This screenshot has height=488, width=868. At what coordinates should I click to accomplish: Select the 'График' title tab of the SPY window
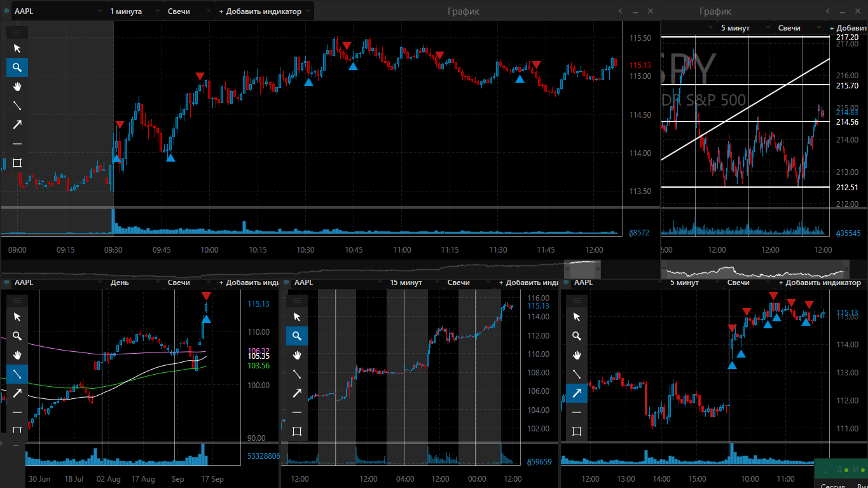[715, 11]
